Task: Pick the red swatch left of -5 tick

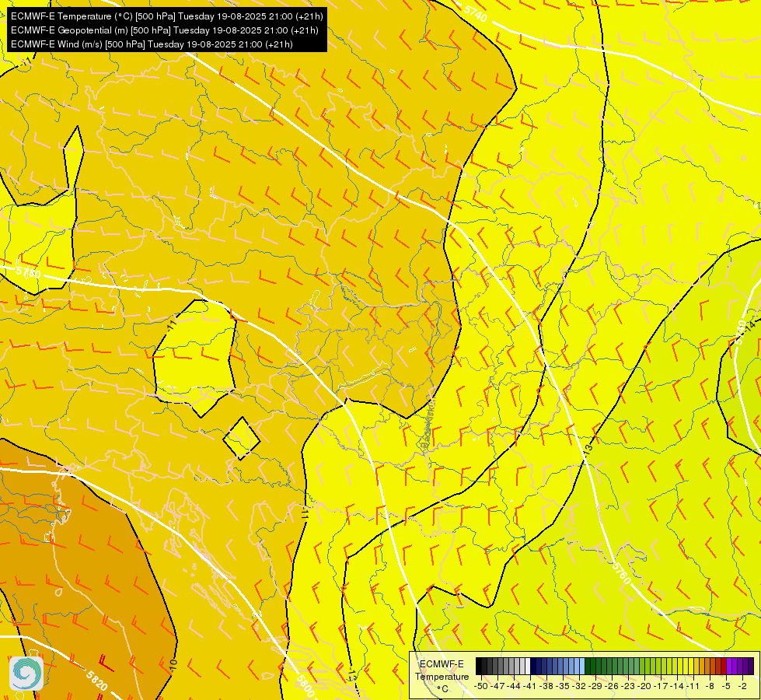Action: click(723, 666)
